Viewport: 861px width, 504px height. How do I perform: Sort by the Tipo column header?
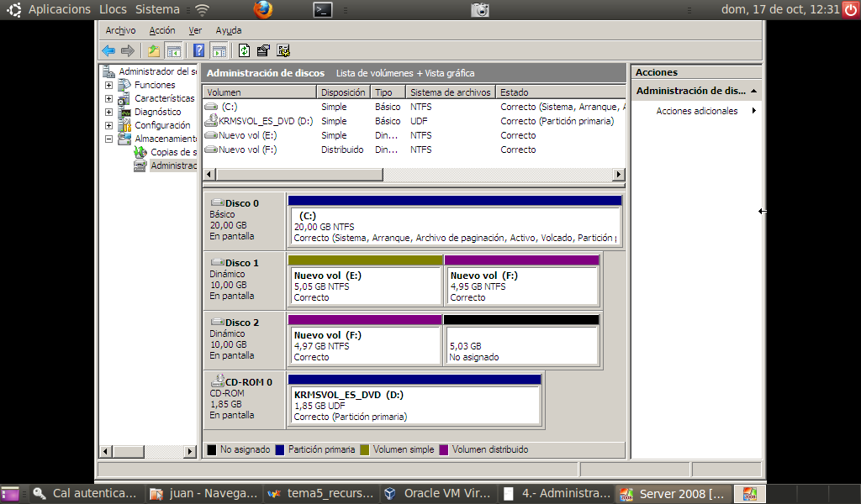[x=388, y=92]
